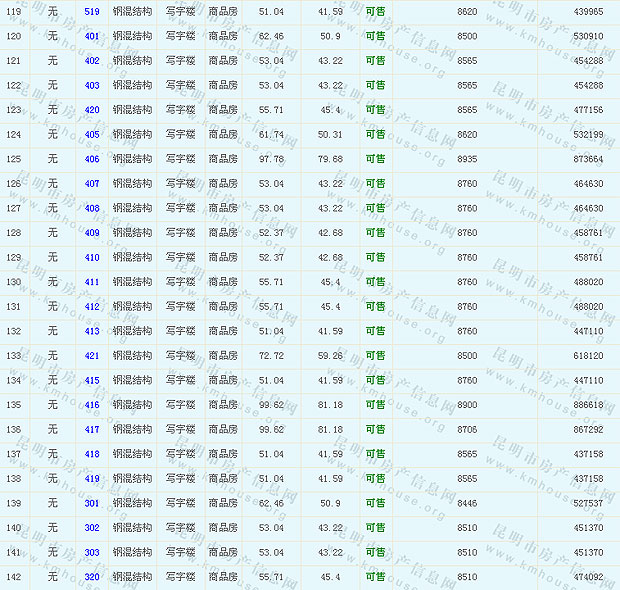Click total price 873664 cell

point(588,159)
